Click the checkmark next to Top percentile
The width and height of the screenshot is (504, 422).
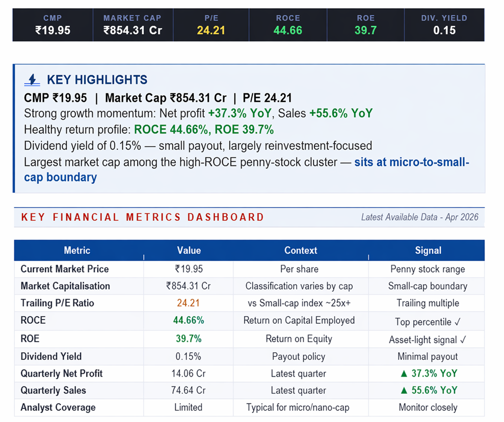(458, 322)
